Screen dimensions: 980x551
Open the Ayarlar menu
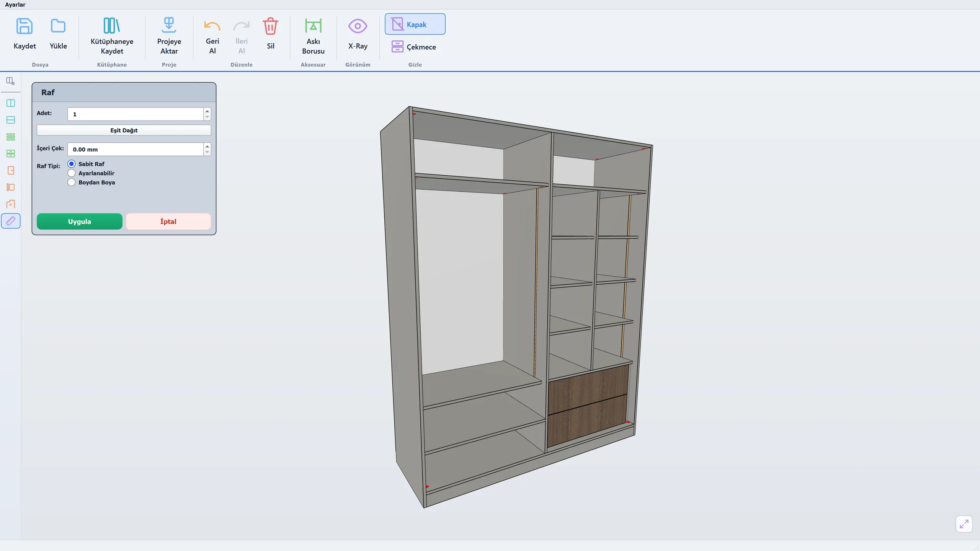(x=15, y=5)
